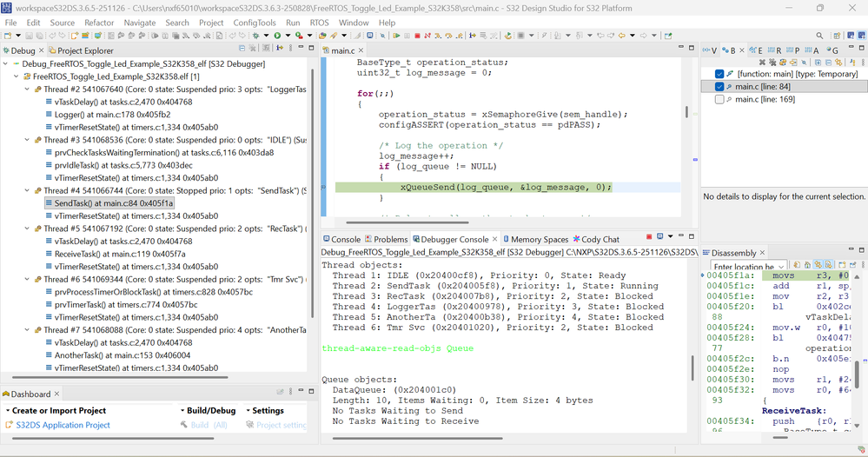Toggle Show Source icon in Disassembly view

[829, 265]
